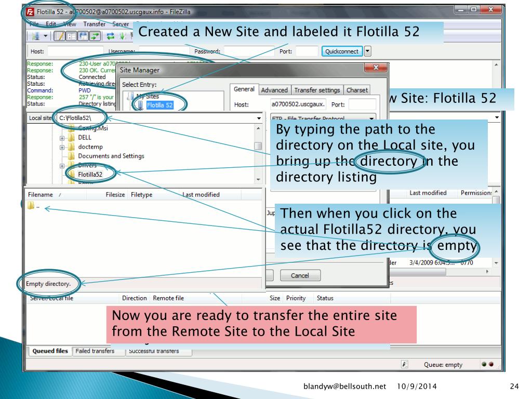This screenshot has height=399, width=532.
Task: Click the quickconnect Password field
Action: tap(249, 51)
